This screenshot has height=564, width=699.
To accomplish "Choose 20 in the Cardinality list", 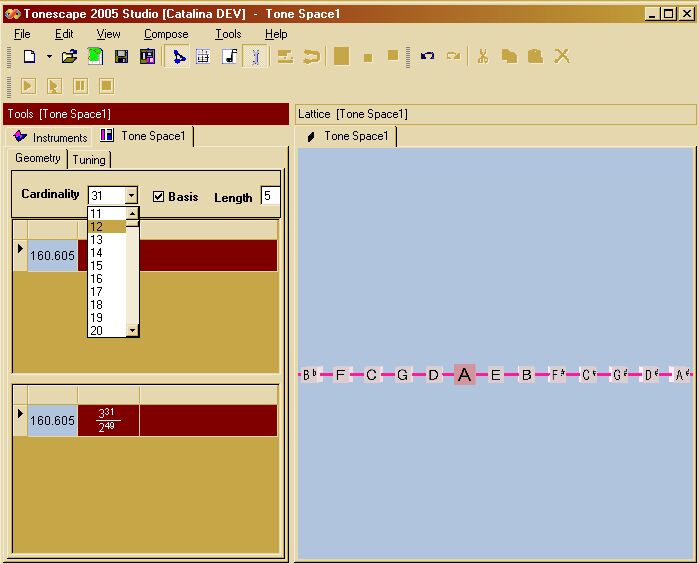I will click(107, 330).
